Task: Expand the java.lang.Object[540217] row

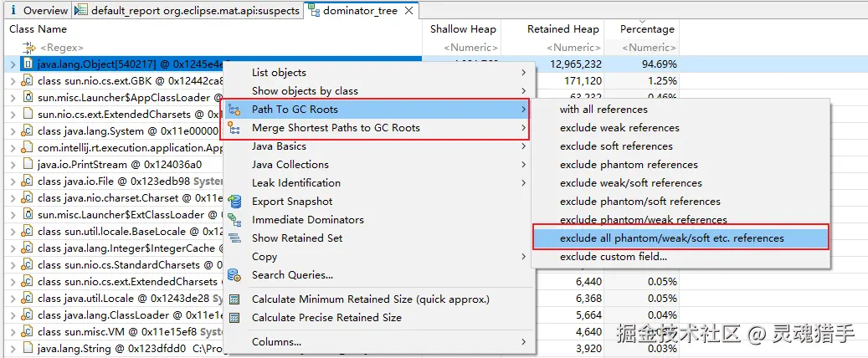Action: pos(13,64)
